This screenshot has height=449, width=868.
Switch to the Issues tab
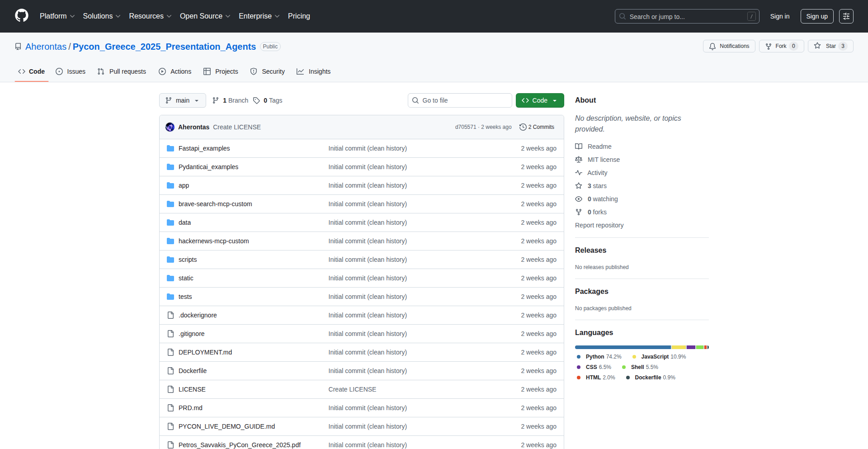click(71, 71)
